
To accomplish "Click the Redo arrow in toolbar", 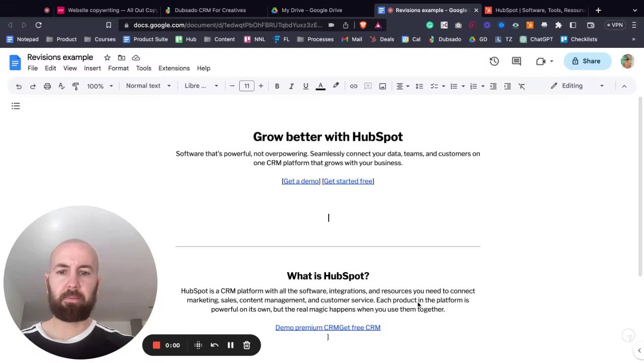I will pos(33,86).
